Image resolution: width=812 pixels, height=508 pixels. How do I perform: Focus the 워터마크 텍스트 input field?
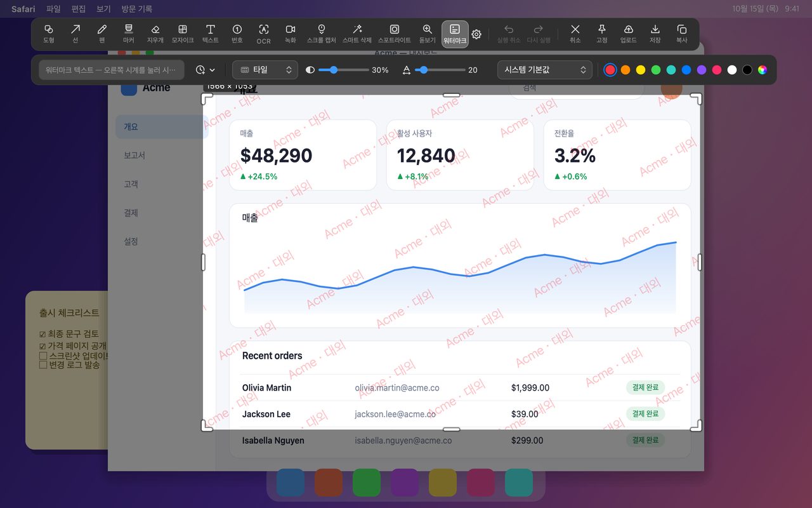coord(112,70)
